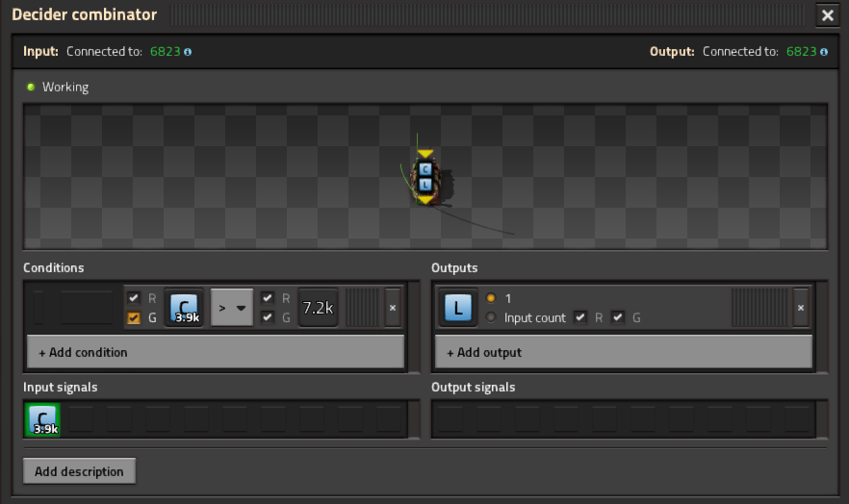The height and width of the screenshot is (504, 849).
Task: Click the Output signals heading
Action: click(474, 388)
